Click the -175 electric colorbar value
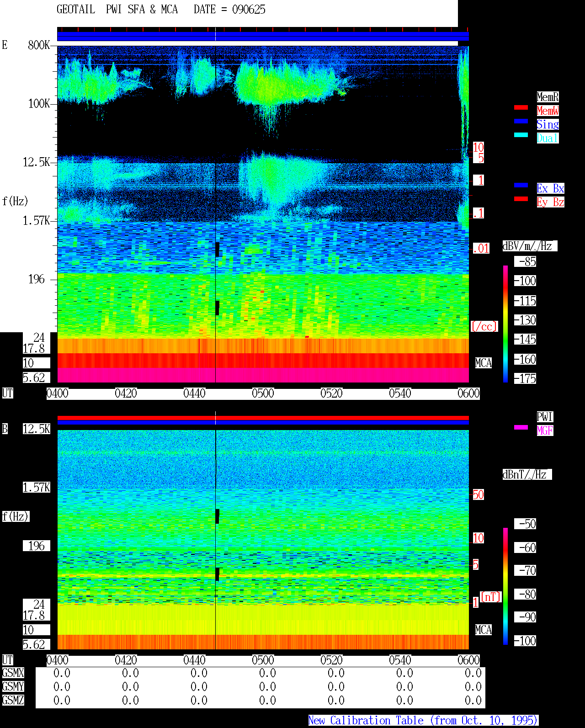The width and height of the screenshot is (585, 728). [525, 378]
